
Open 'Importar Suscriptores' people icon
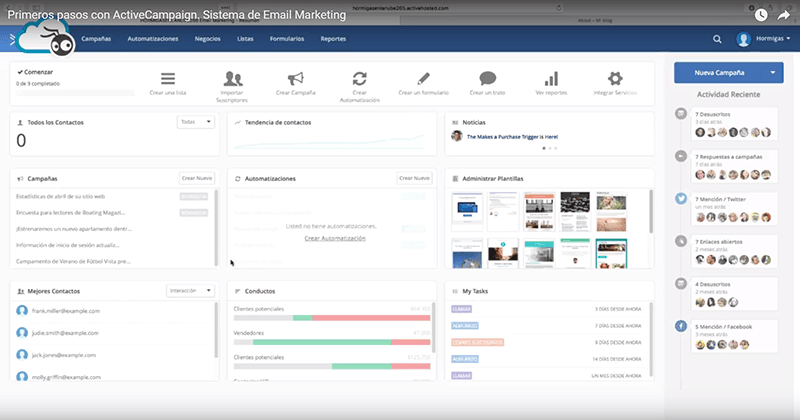pos(233,79)
